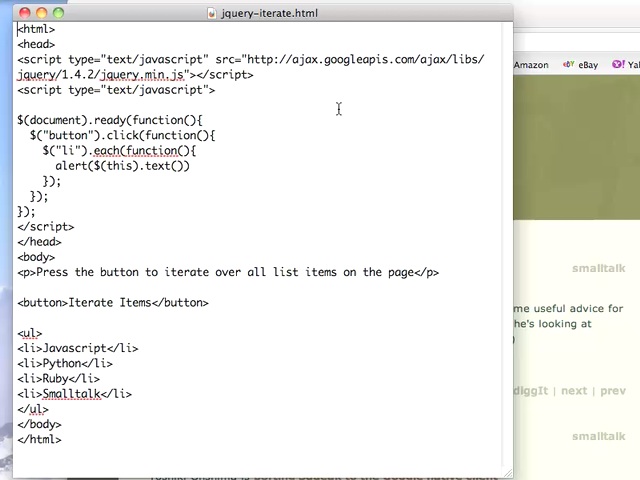Click the '<li>Ruby</li>' line
Viewport: 640px width, 480px height.
tap(58, 378)
